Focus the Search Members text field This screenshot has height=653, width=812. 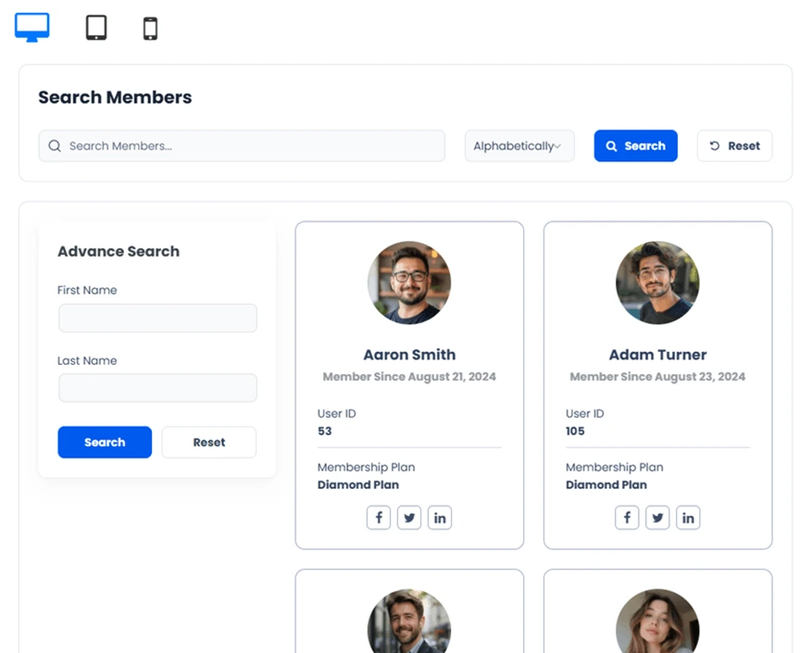click(242, 145)
